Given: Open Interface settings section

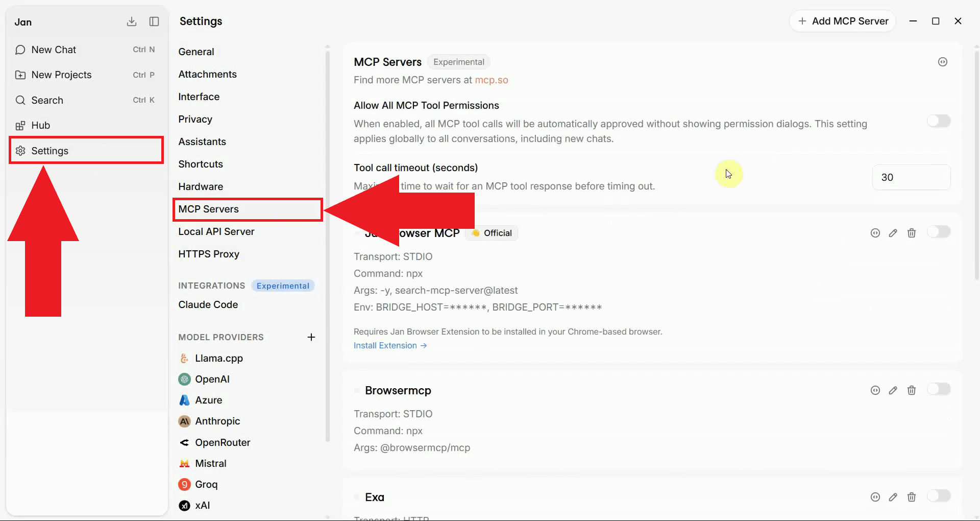Looking at the screenshot, I should pos(199,97).
